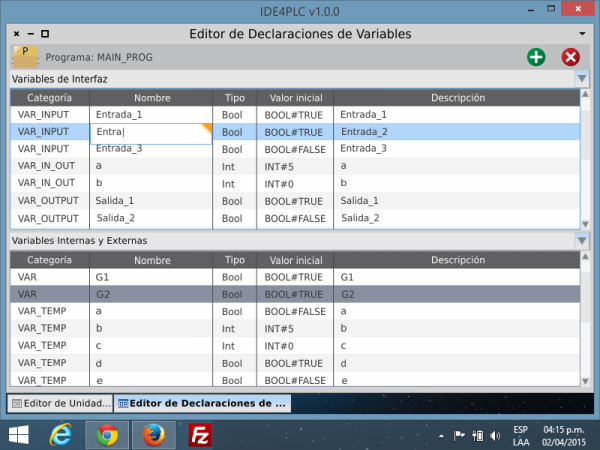Click the Nombre field containing Entra
600x450 pixels.
click(x=151, y=134)
